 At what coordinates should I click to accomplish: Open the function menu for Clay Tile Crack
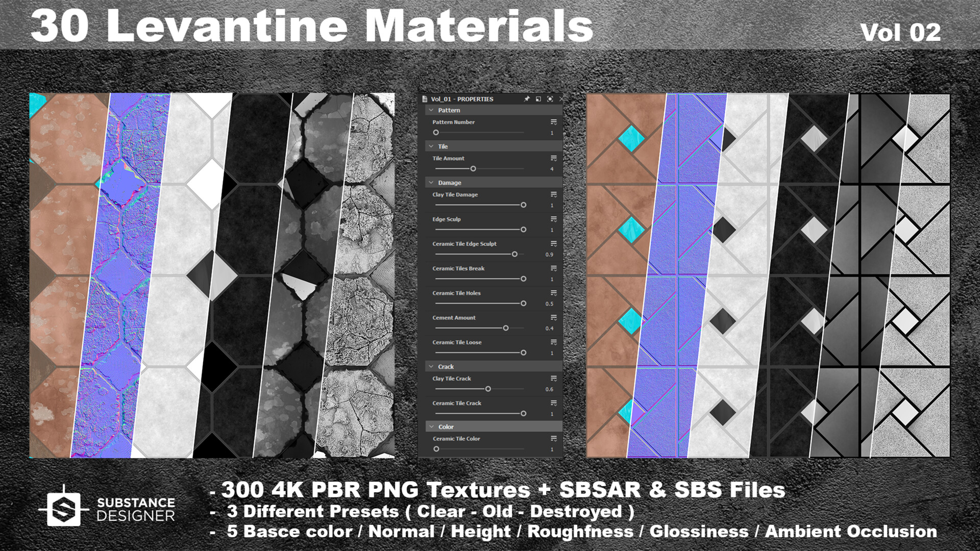coord(554,378)
